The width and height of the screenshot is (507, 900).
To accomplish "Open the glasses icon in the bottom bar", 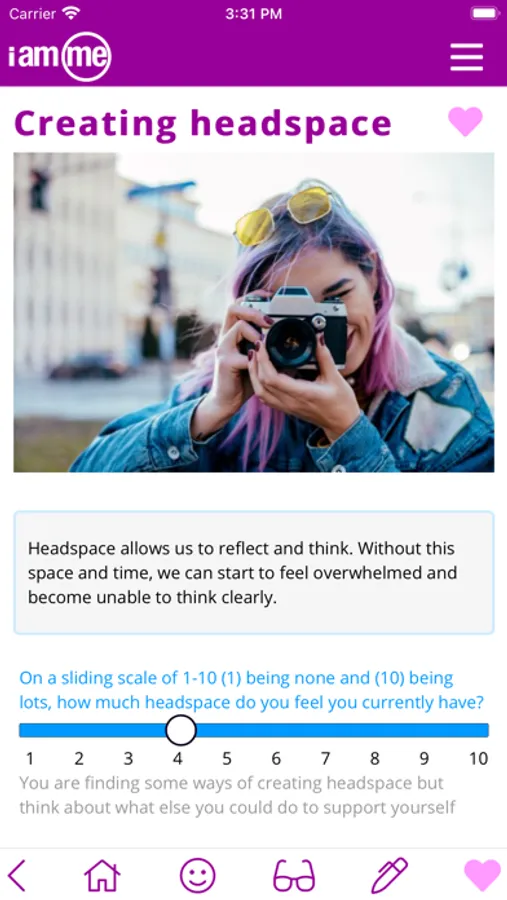I will click(293, 875).
